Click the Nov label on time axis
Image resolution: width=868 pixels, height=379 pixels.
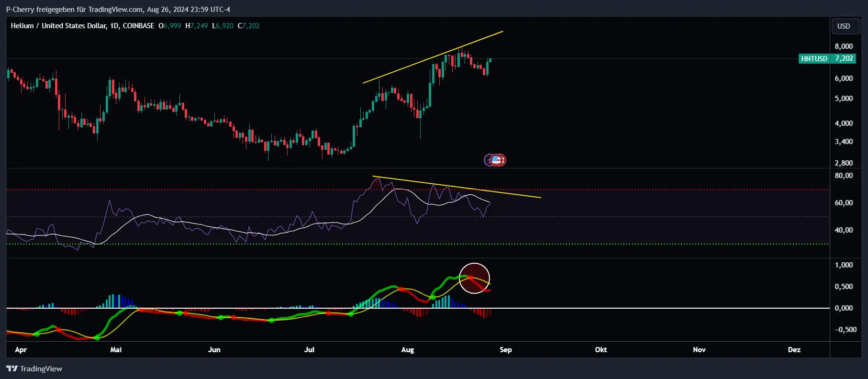tap(699, 350)
